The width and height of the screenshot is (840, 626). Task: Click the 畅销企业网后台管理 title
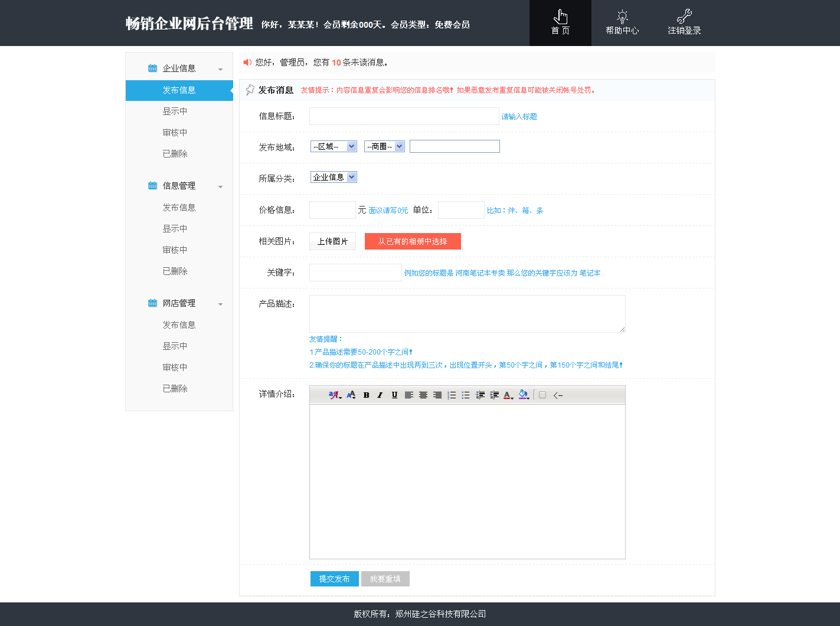(189, 24)
